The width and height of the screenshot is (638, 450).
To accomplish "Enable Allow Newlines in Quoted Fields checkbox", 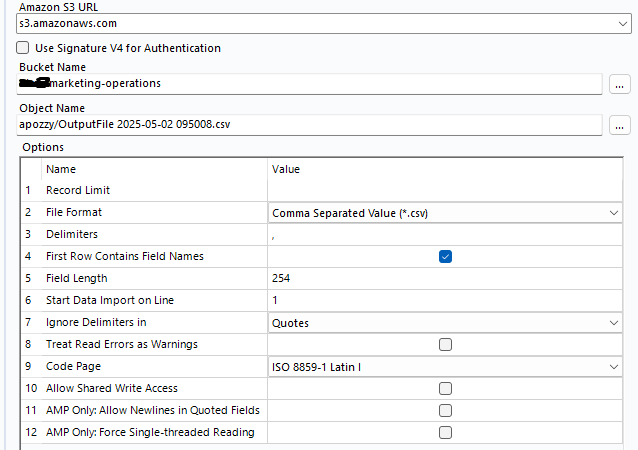I will (x=445, y=410).
